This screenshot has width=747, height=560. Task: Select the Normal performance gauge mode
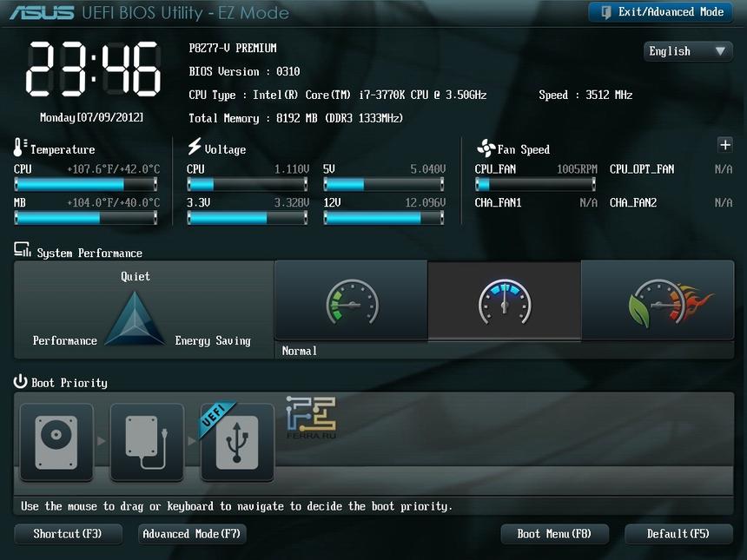504,301
